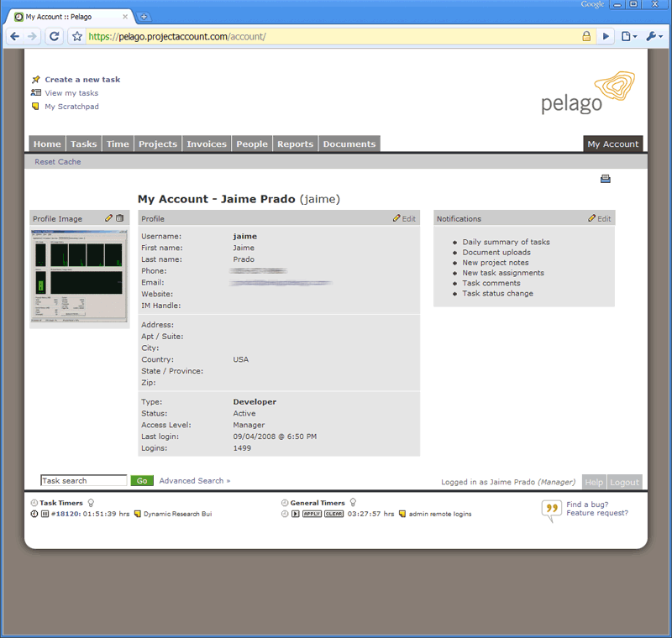Close the My Account :: Pelago tab
Screen dimensions: 672x638
point(125,17)
